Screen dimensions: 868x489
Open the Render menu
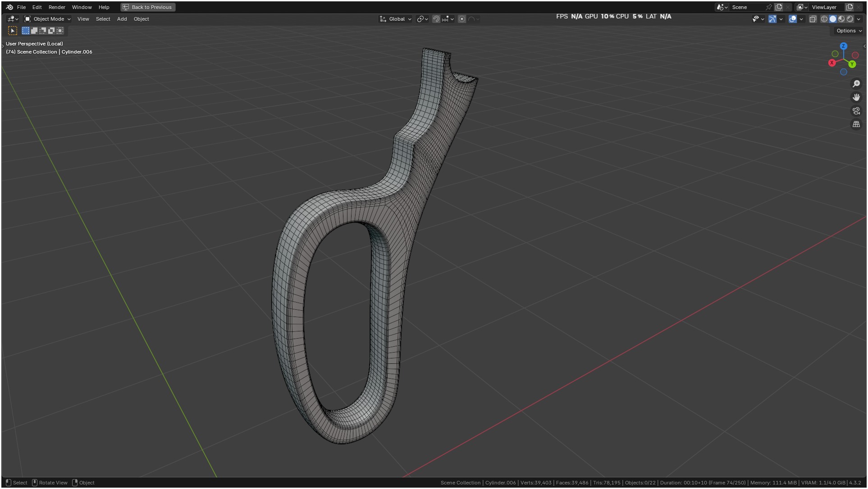tap(57, 7)
